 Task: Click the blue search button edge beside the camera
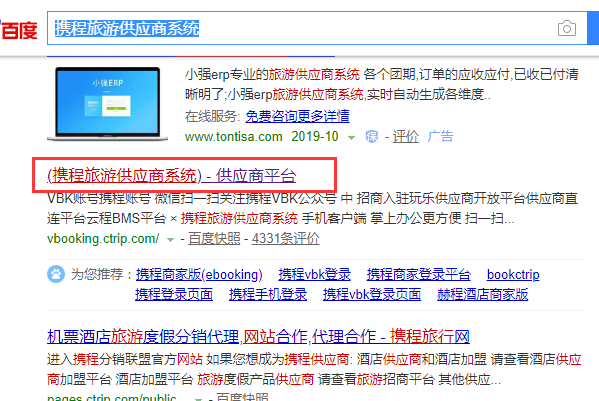[593, 28]
